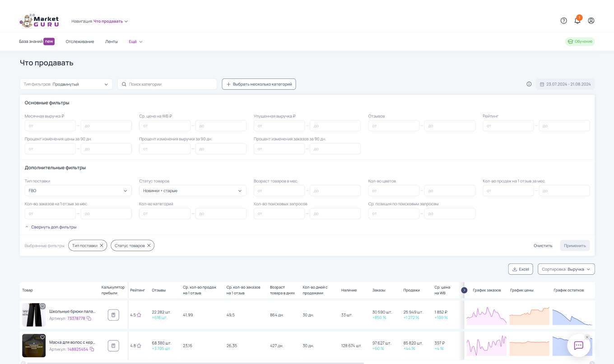Click the rating star for Школьные брюки
This screenshot has height=364, width=614.
click(x=139, y=315)
